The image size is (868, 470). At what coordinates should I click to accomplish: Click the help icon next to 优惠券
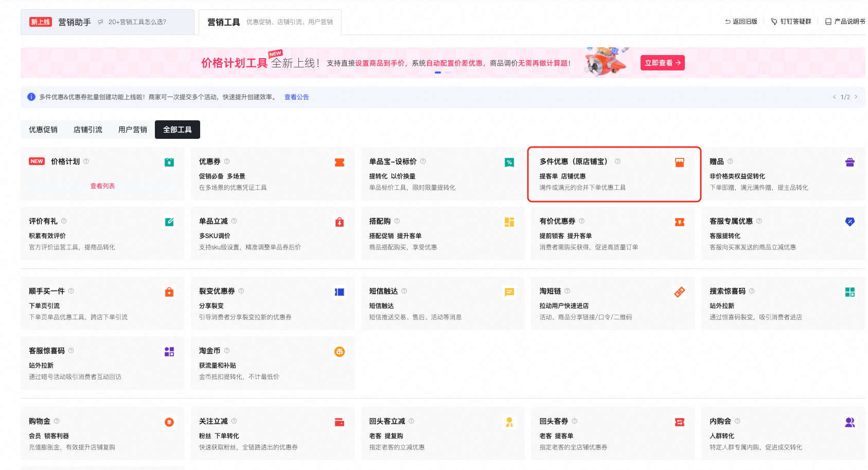(227, 161)
